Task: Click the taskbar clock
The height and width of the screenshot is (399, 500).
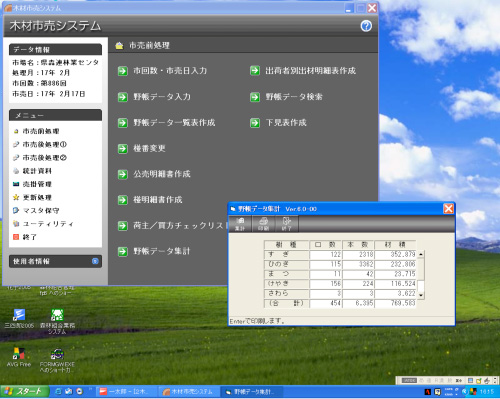Action: 487,392
